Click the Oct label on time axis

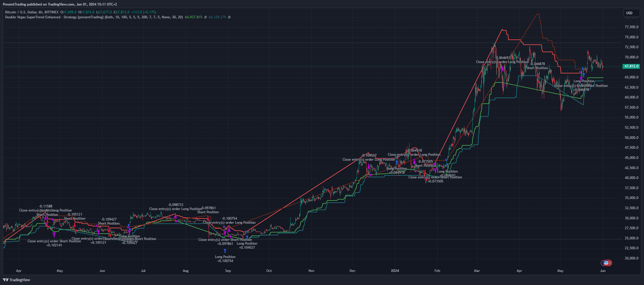269,271
